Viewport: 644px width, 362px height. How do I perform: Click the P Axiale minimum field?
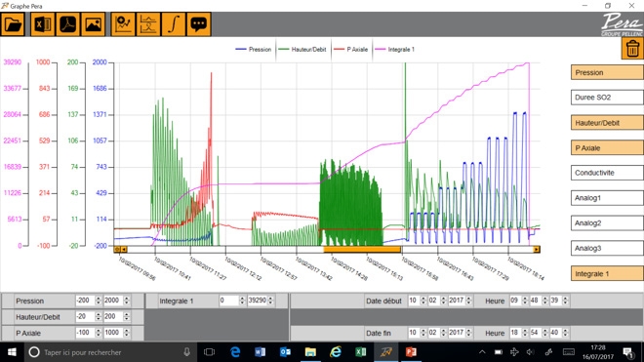coord(85,333)
